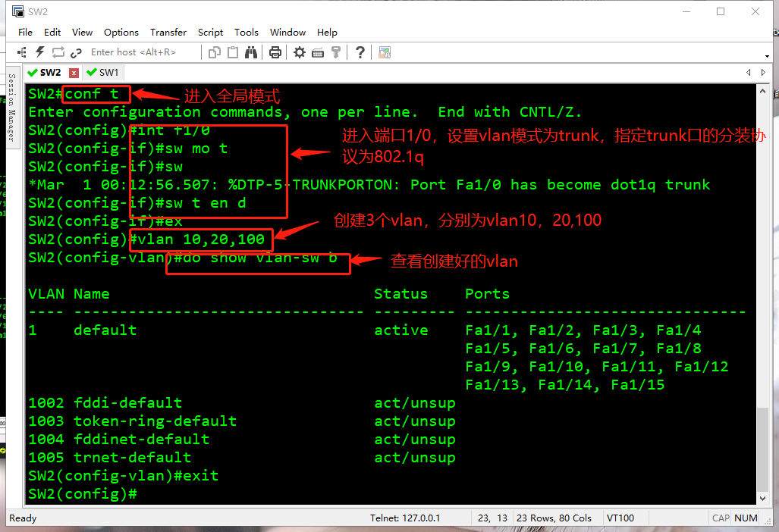Click the Public Key Assistant key icon
The image size is (779, 532).
(336, 52)
